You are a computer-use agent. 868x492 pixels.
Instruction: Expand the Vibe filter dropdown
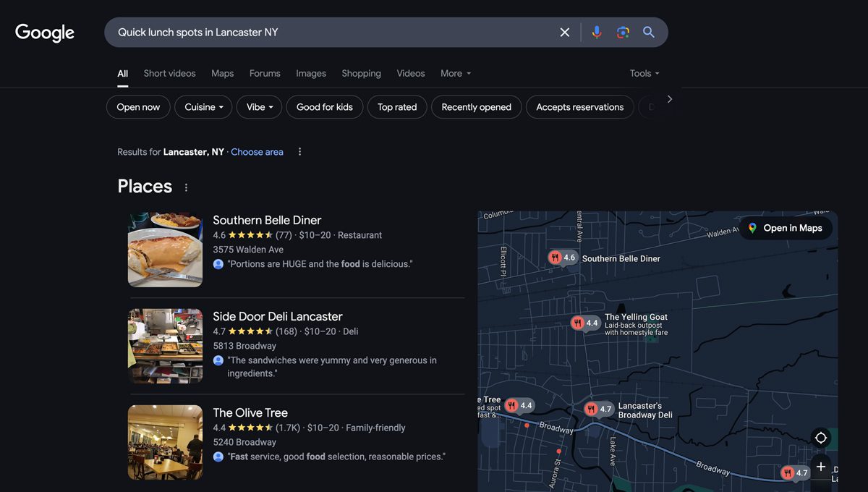(259, 107)
